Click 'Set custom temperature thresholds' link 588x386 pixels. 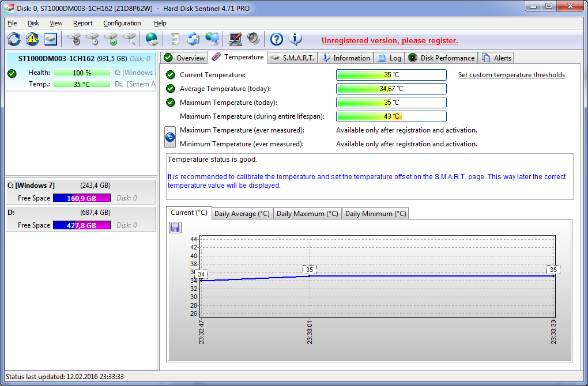pos(511,75)
